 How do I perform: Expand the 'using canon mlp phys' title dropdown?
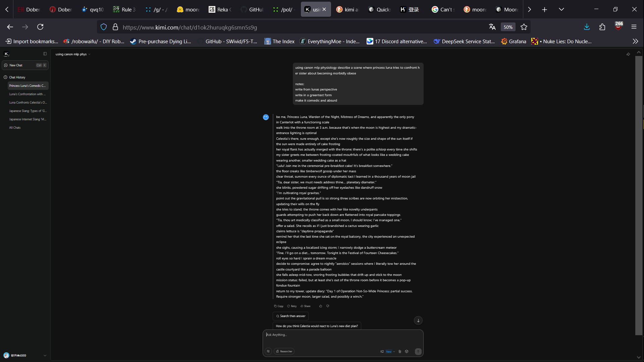pos(73,54)
